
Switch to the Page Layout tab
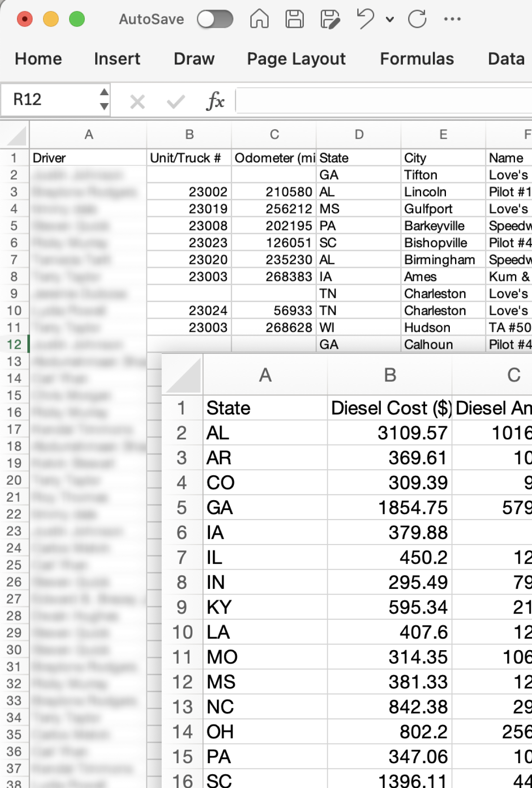[296, 59]
